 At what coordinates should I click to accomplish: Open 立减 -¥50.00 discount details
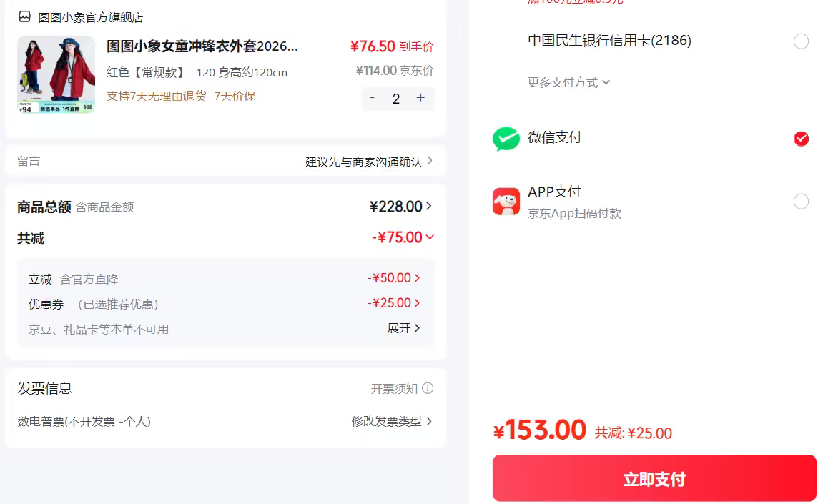pos(417,278)
